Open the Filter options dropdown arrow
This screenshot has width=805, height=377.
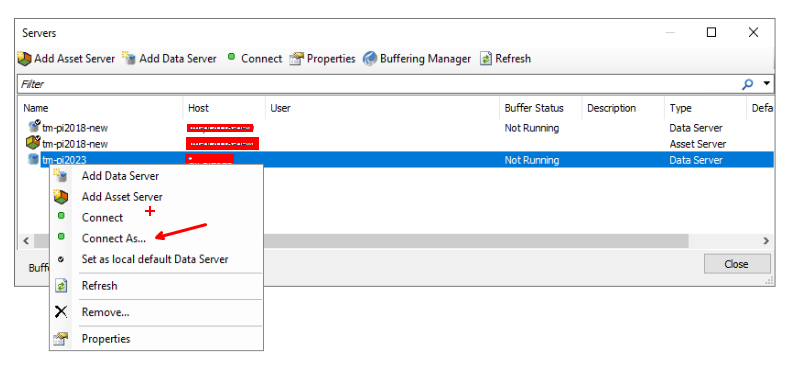point(767,83)
